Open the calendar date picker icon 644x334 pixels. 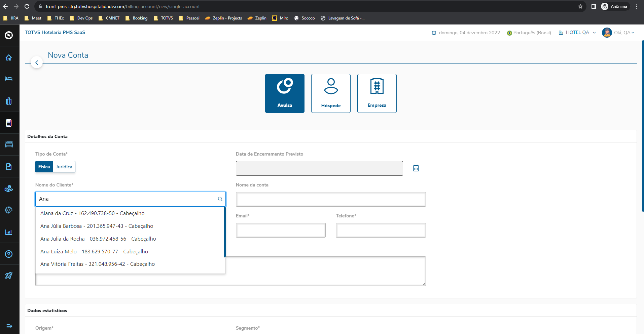pos(416,168)
